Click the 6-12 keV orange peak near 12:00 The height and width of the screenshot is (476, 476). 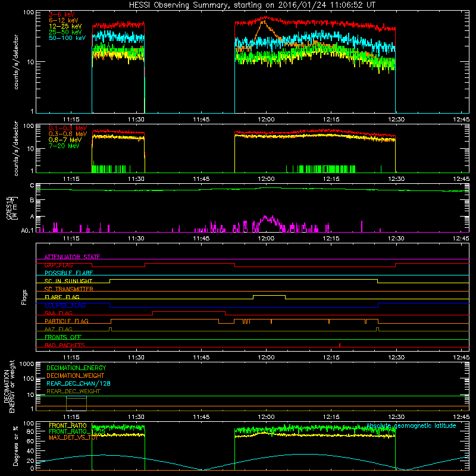tap(263, 23)
